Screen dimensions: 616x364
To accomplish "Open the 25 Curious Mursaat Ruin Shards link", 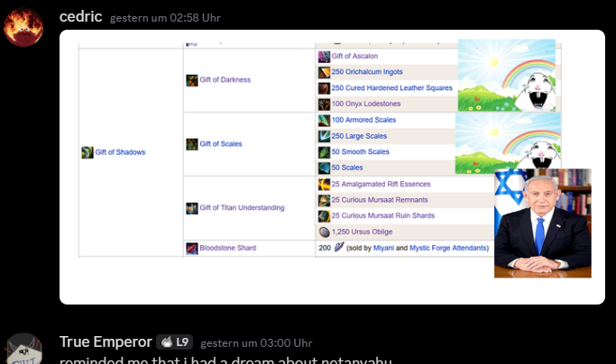I will point(383,215).
